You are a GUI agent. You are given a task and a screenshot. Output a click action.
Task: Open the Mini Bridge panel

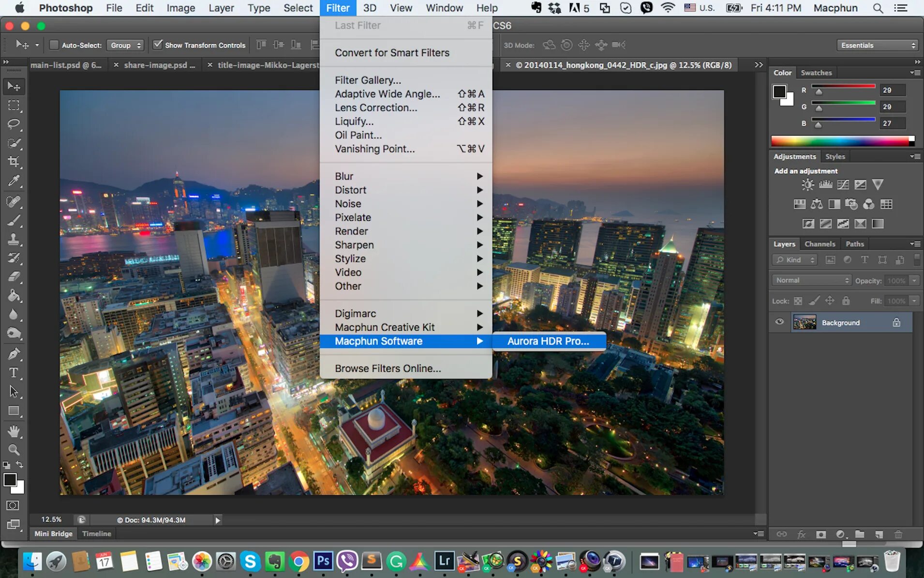[53, 533]
